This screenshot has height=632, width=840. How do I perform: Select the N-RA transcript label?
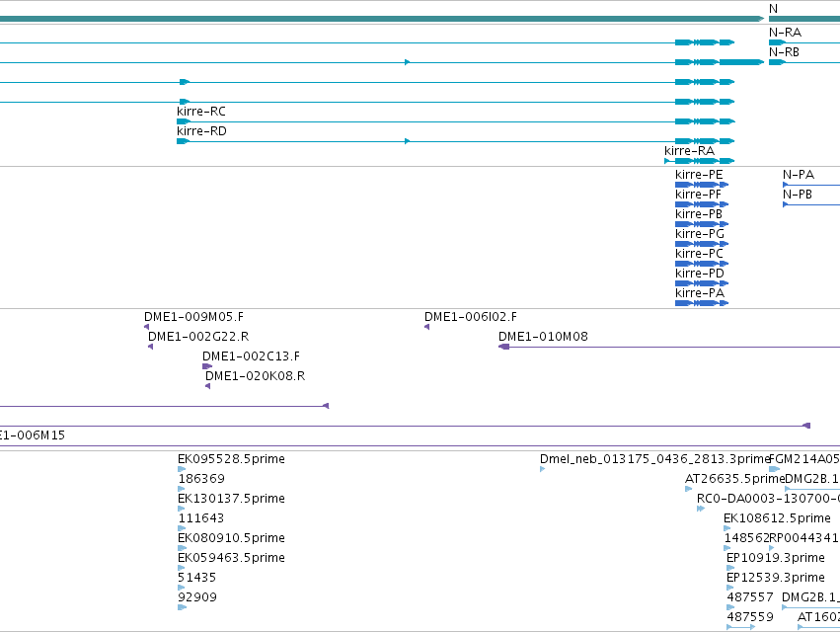785,33
